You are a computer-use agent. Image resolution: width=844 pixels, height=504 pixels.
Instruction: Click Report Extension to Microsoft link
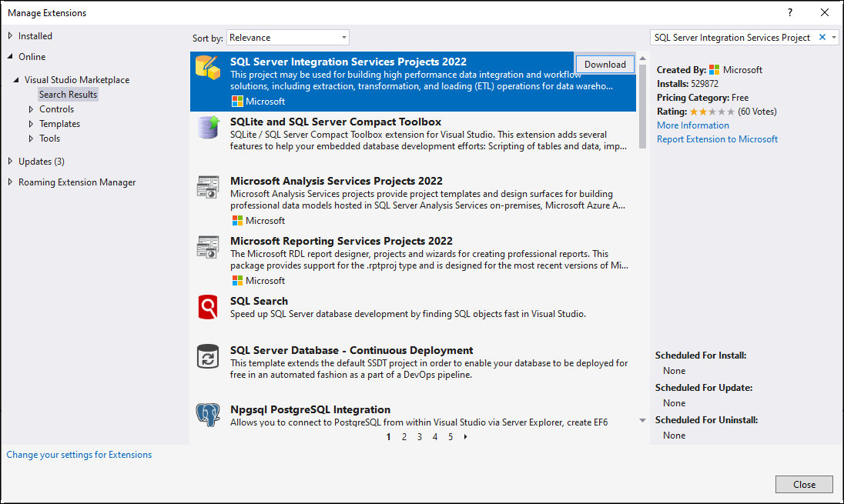coord(717,139)
